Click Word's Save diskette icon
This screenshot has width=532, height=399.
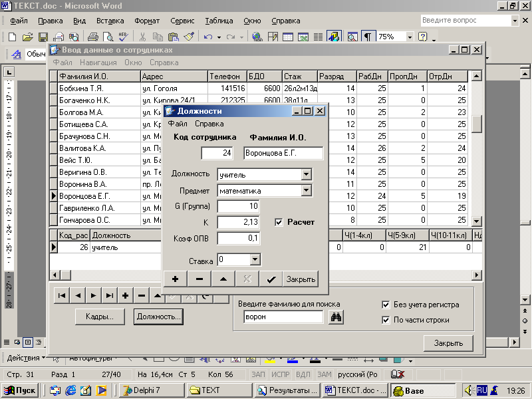click(43, 37)
